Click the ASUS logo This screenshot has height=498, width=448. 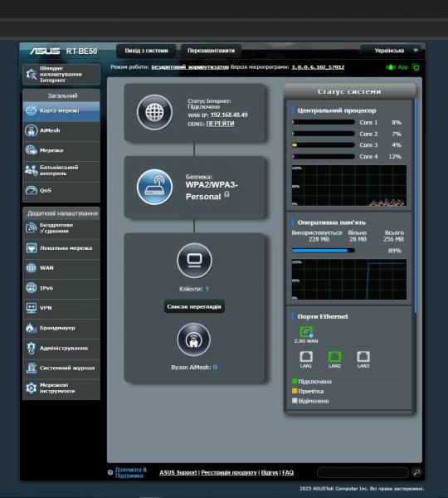click(45, 51)
